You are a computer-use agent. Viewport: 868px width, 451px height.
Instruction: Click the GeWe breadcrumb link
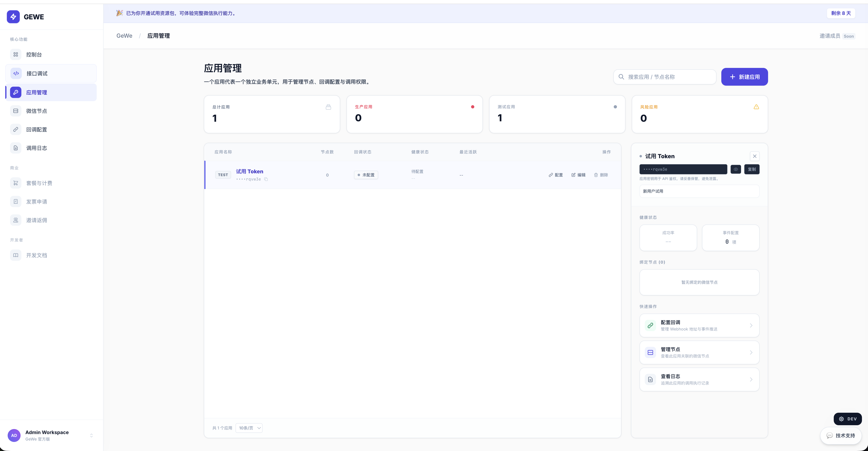click(x=124, y=36)
